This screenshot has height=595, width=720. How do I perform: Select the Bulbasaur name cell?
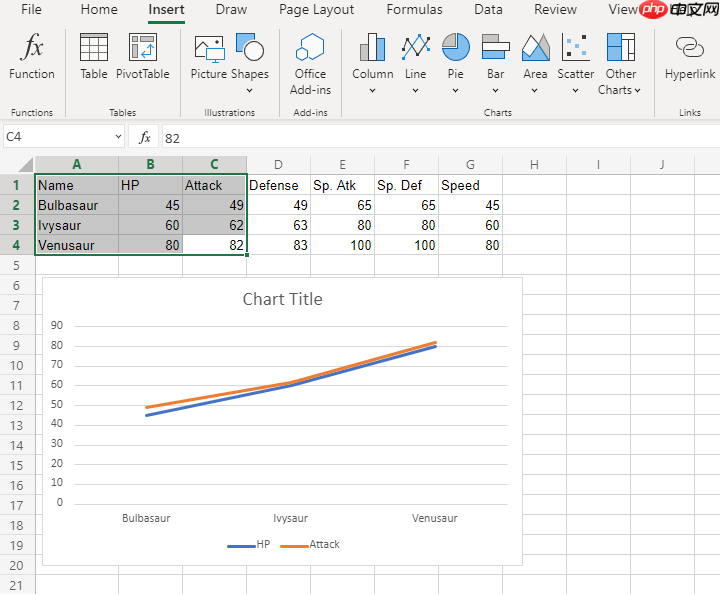coord(77,205)
